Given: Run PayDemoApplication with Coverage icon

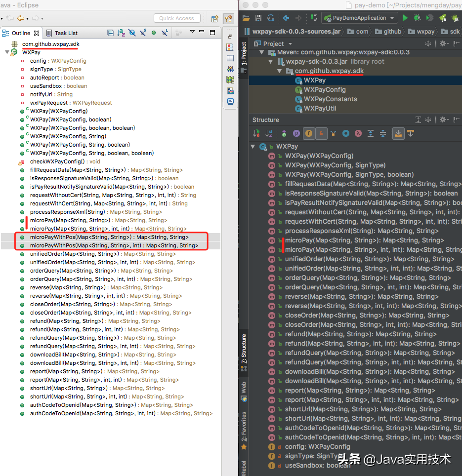Looking at the screenshot, I should coord(430,18).
